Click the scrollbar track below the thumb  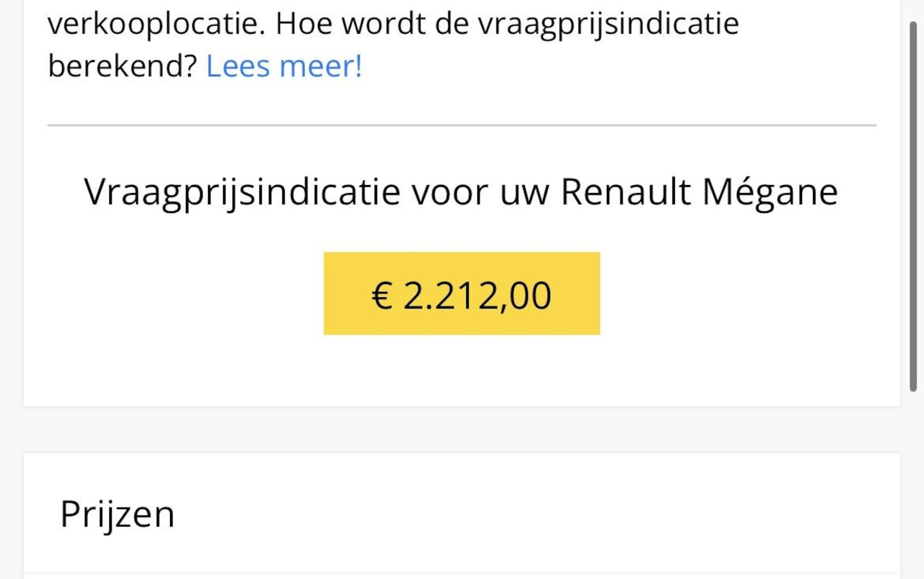913,482
